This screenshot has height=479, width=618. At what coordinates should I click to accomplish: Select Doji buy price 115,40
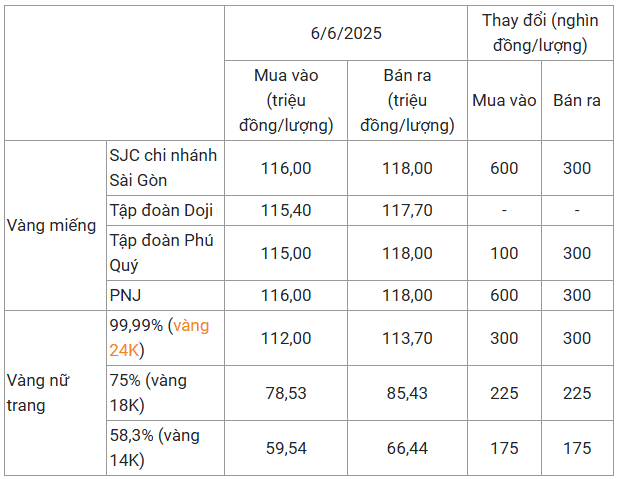[x=286, y=211]
